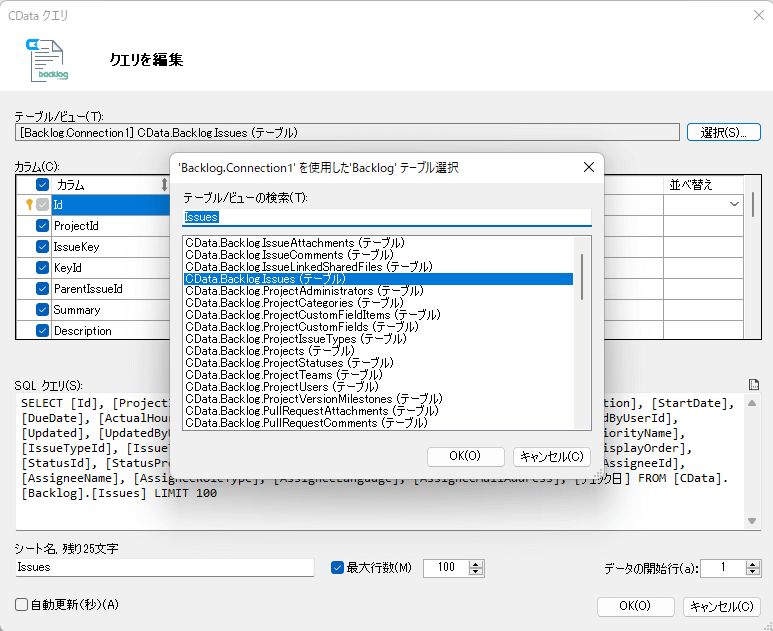Toggle the select-all columns checkbox in header
Viewport: 773px width, 631px height.
click(x=42, y=185)
